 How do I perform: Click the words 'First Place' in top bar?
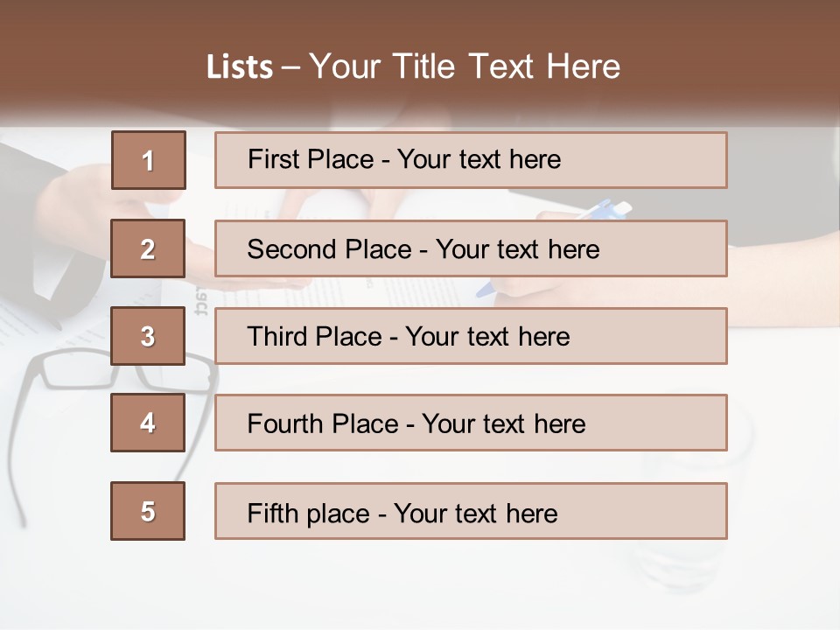pyautogui.click(x=311, y=159)
